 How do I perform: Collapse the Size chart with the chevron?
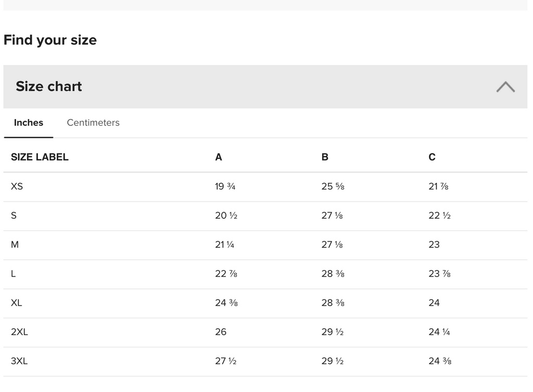coord(505,87)
